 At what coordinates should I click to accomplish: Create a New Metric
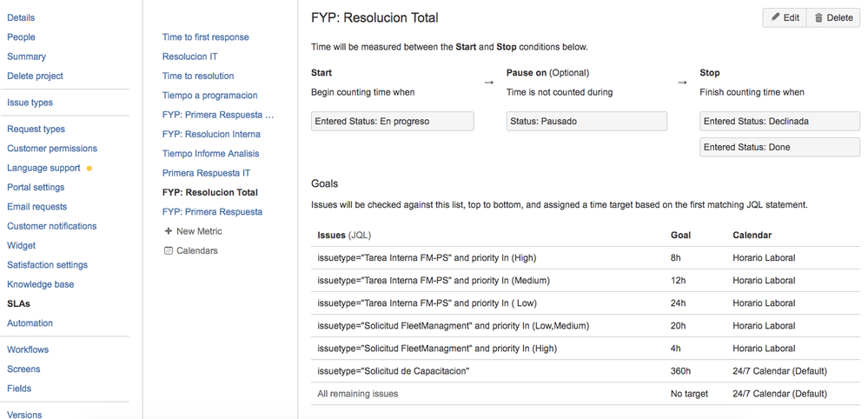point(194,231)
